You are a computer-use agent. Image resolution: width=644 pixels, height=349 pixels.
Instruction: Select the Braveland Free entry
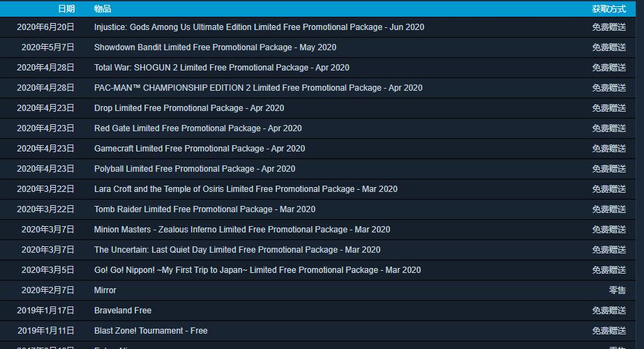click(x=123, y=311)
